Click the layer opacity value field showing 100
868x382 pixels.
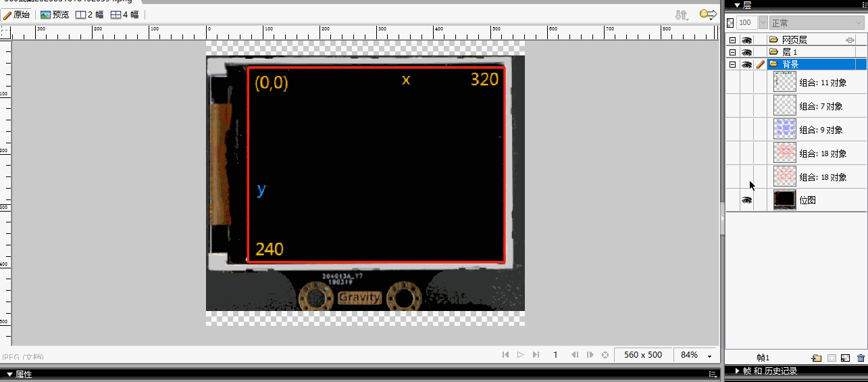tap(747, 23)
